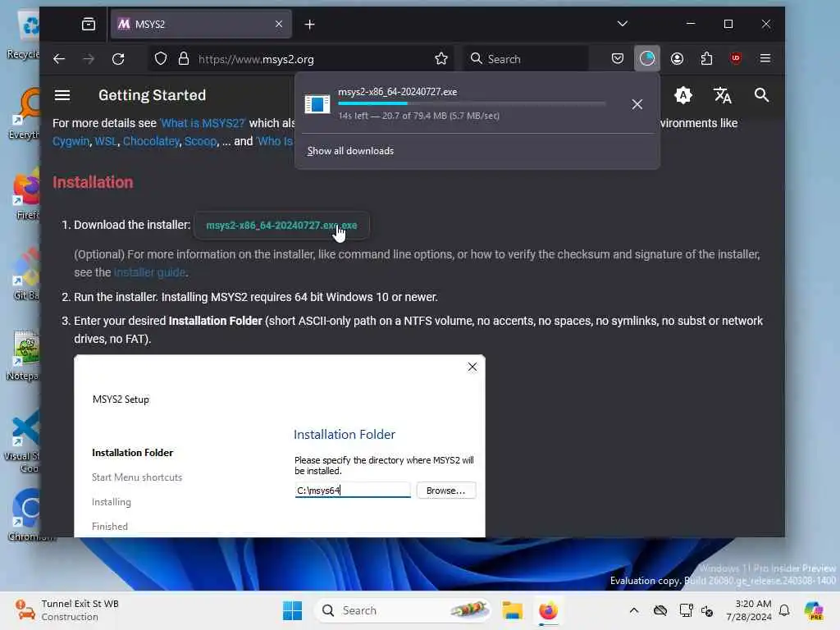Click the taskbar Search box

coord(402,610)
